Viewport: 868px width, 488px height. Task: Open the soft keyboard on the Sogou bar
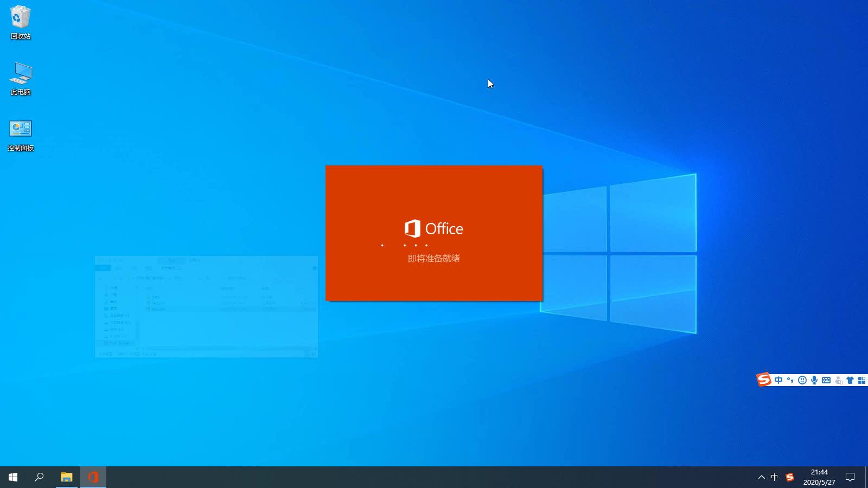[826, 380]
